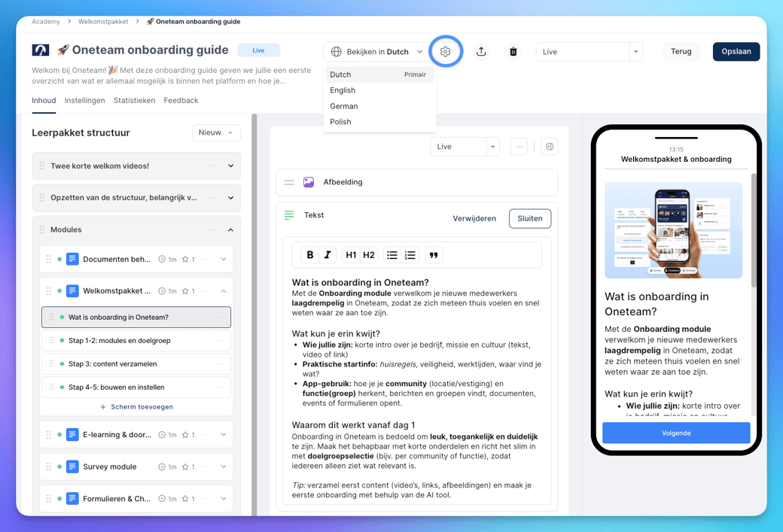Click star rating icon on Survey module

(x=185, y=467)
